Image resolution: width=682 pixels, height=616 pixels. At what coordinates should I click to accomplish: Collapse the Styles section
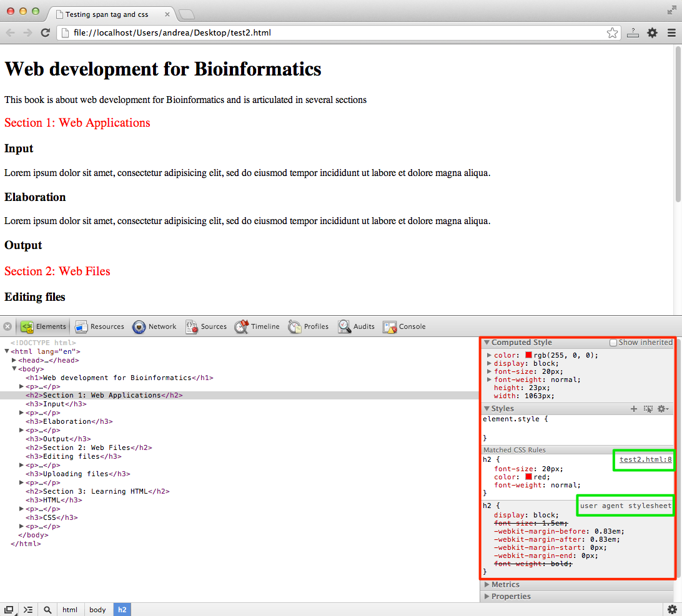487,409
